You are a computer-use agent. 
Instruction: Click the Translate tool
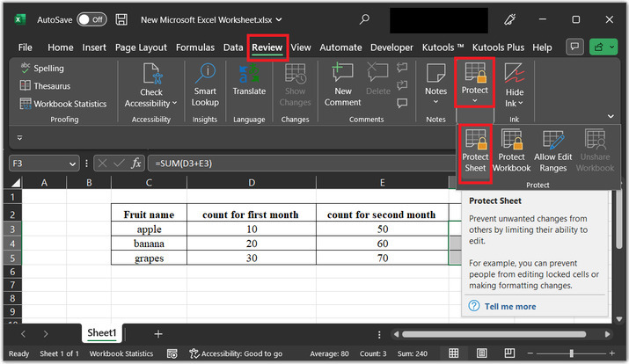coord(249,80)
